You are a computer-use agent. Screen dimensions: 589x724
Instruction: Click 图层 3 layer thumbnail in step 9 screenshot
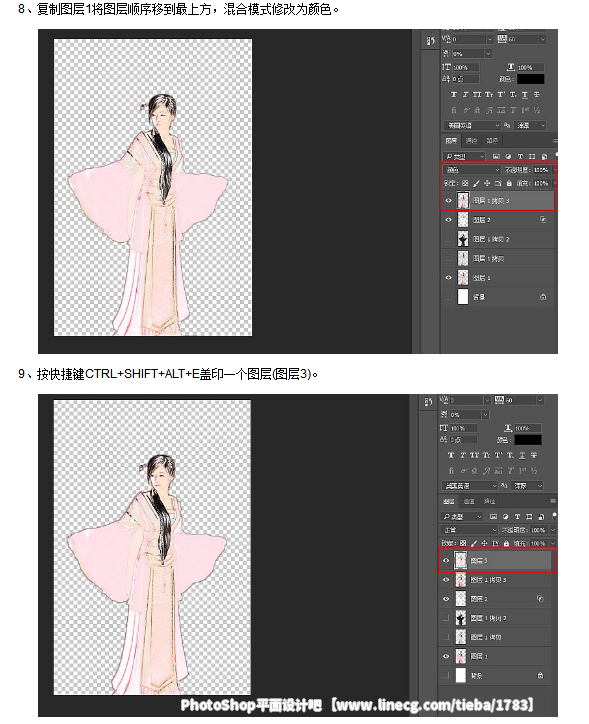click(461, 561)
